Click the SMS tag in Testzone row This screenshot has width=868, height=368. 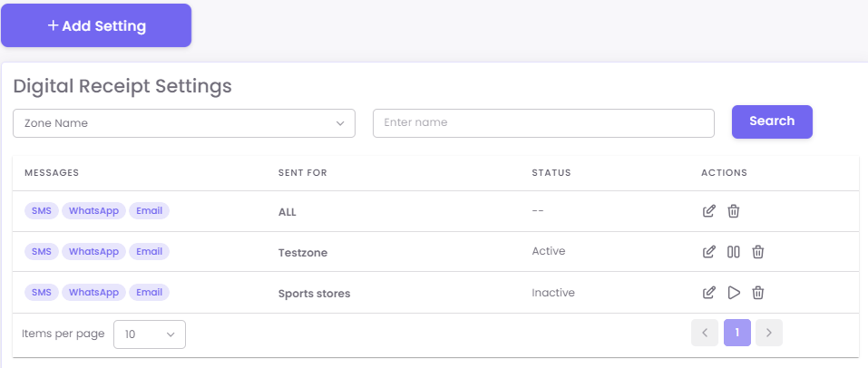pos(41,251)
